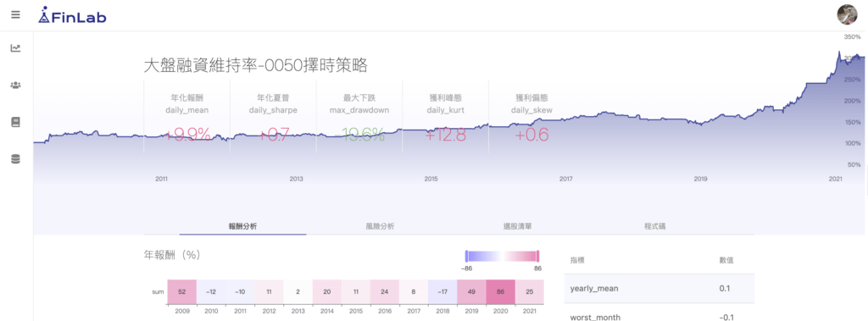
Task: Click the +12.8 kurtosis value
Action: [x=445, y=135]
